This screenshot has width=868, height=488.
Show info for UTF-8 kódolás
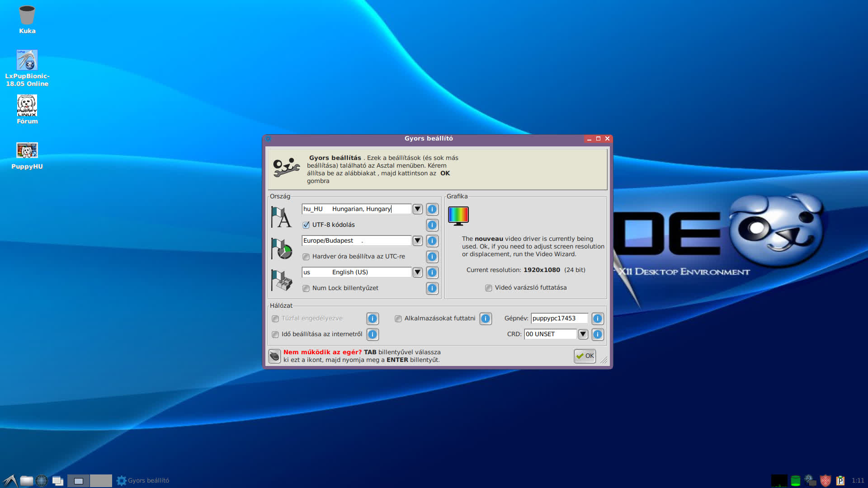pos(432,225)
